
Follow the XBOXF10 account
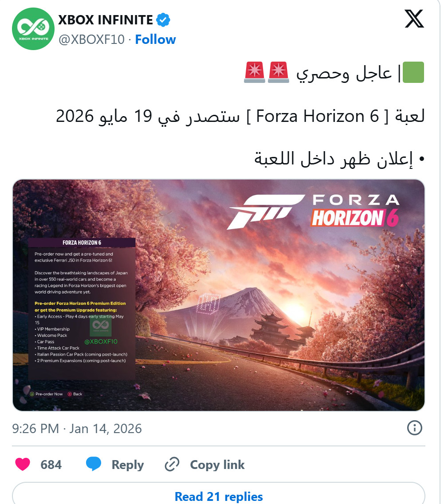155,39
